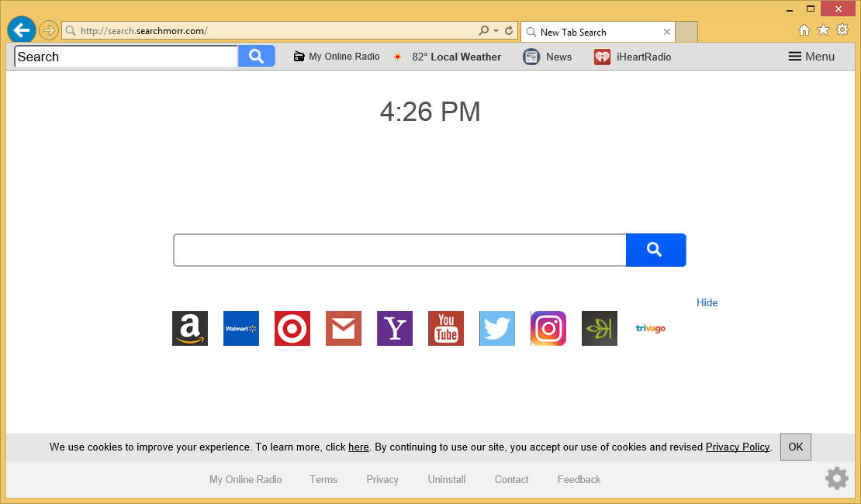Expand the address bar search dropdown arrow
This screenshot has width=861, height=504.
click(496, 31)
